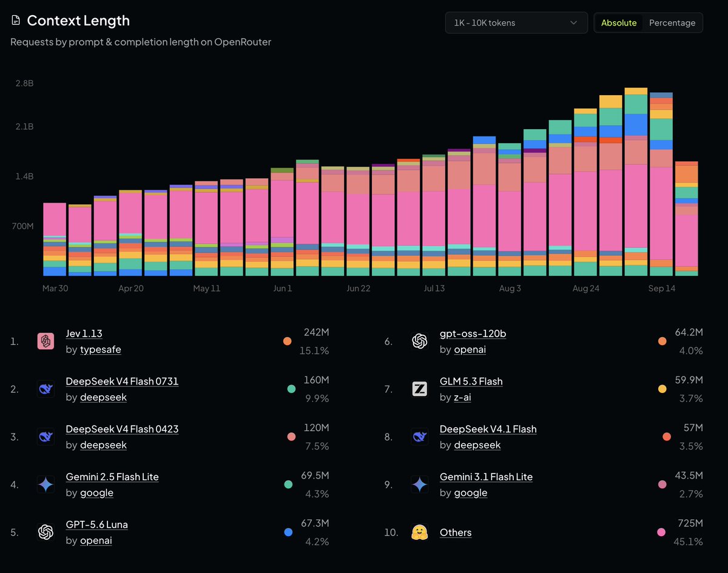Click the document icon beside Context Length
The image size is (728, 573).
16,21
